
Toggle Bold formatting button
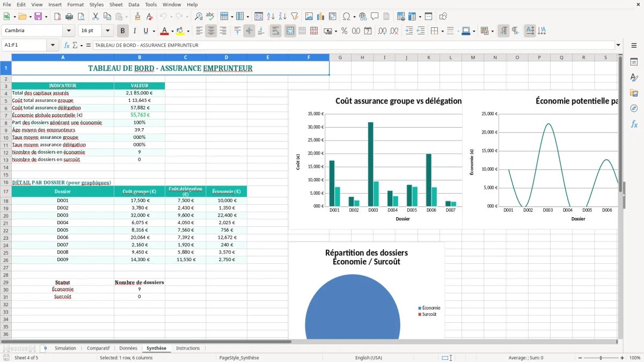point(122,31)
